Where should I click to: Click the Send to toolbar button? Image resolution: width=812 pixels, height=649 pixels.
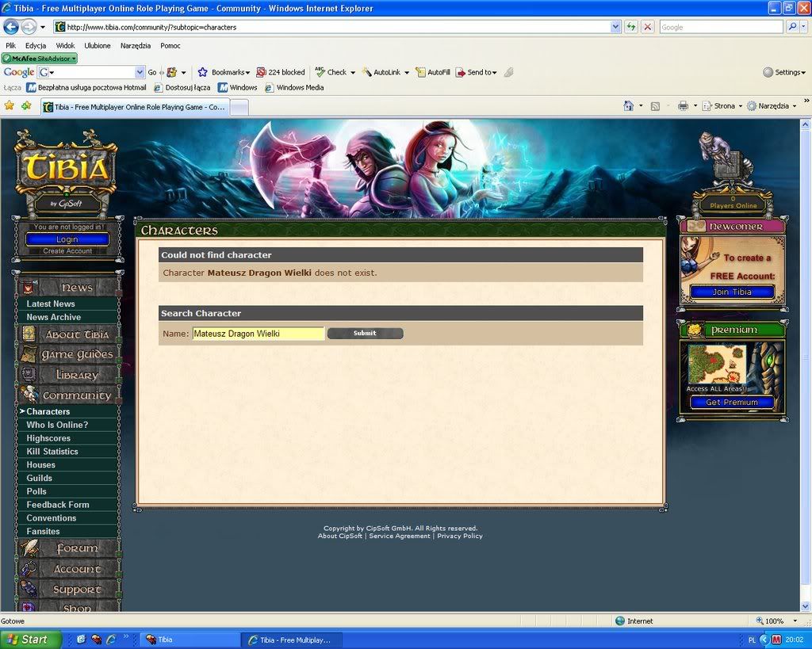click(x=476, y=72)
